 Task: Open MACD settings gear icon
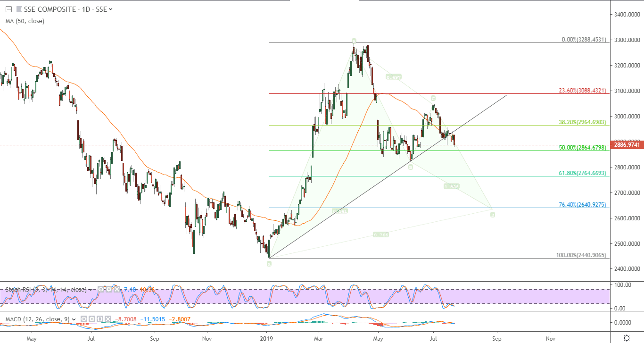92,319
